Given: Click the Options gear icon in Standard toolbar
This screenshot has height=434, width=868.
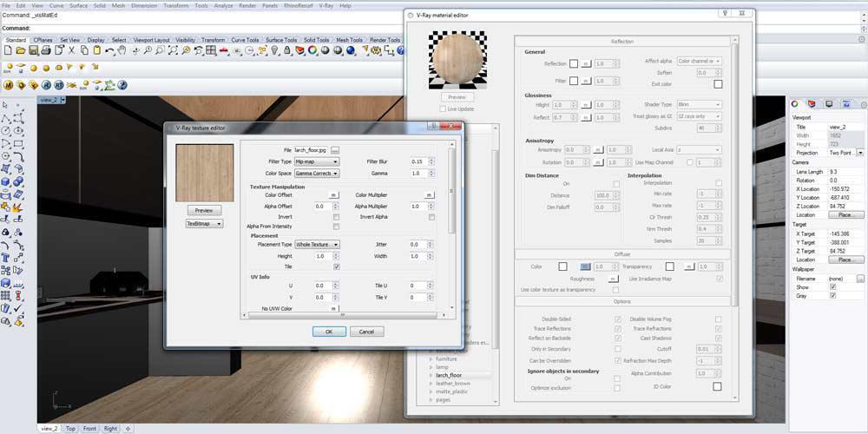Looking at the screenshot, I should tap(376, 50).
